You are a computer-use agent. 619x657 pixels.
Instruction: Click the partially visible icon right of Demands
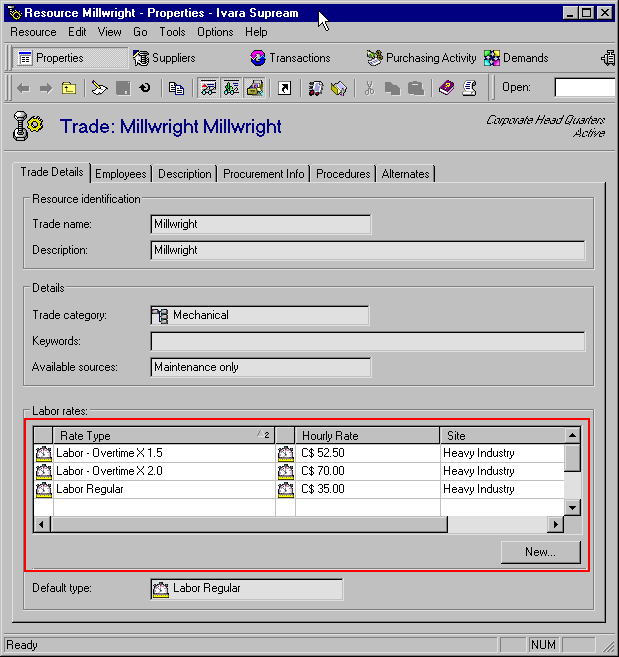(609, 58)
